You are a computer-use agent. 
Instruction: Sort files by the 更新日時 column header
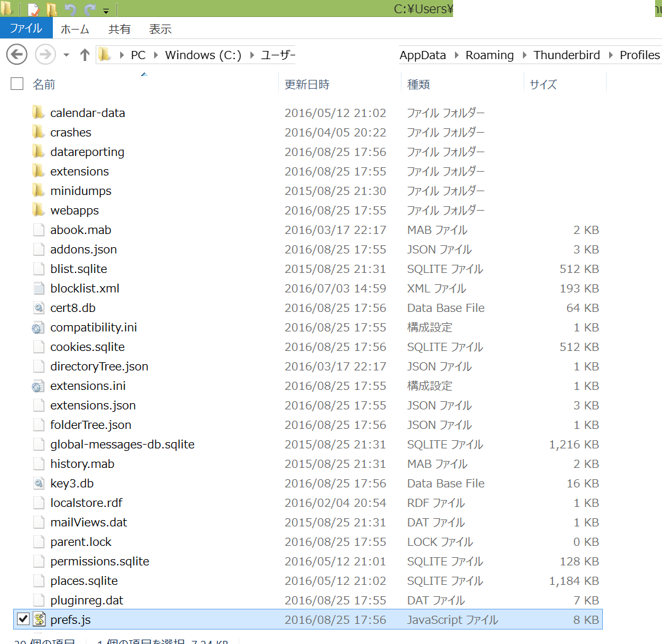[x=307, y=84]
